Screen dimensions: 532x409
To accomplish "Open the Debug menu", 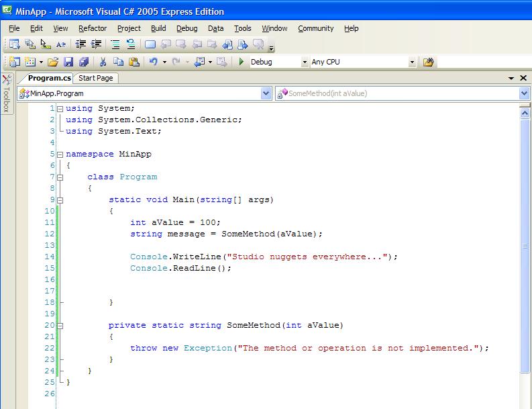I will [x=187, y=28].
